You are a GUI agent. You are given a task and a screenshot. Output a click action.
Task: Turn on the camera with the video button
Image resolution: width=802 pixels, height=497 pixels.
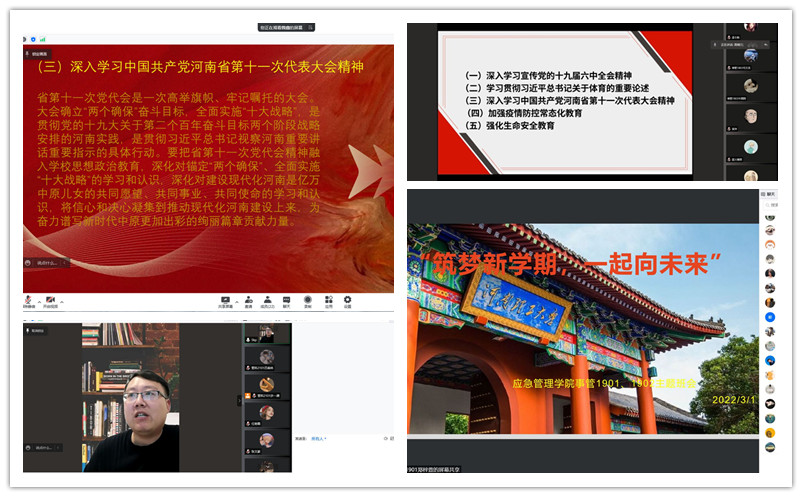click(52, 300)
